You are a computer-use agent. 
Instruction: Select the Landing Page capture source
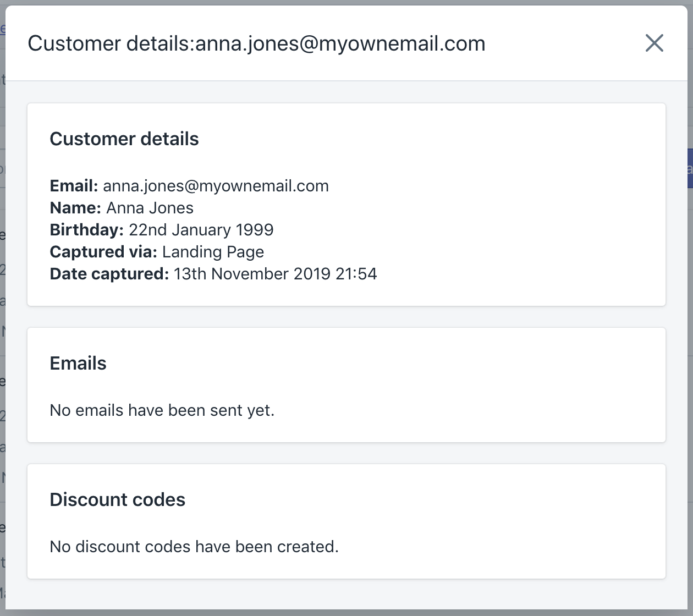[213, 252]
